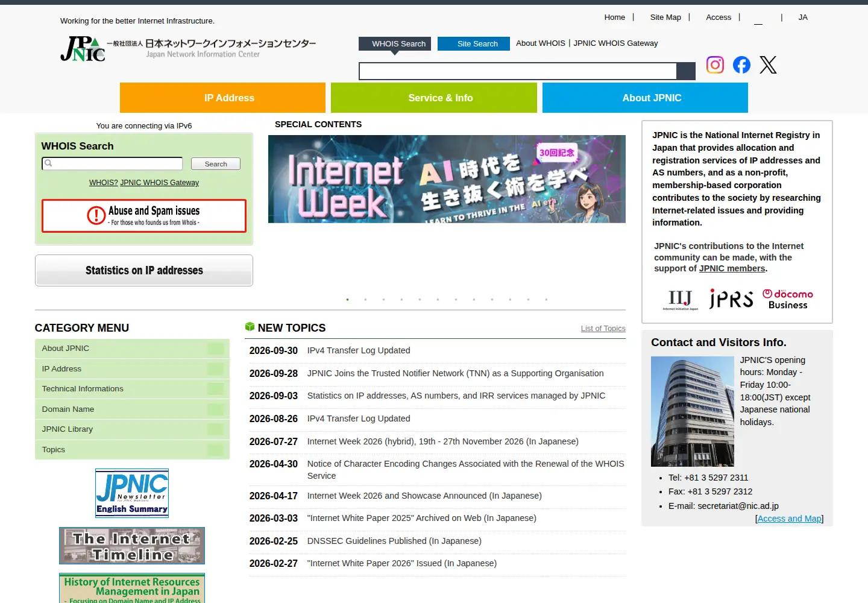The width and height of the screenshot is (868, 603).
Task: Open the docomo Business logo
Action: [788, 299]
